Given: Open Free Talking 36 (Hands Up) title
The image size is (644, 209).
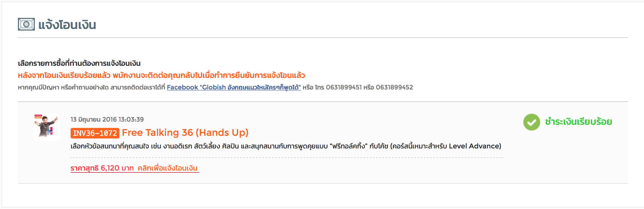Looking at the screenshot, I should click(x=185, y=132).
